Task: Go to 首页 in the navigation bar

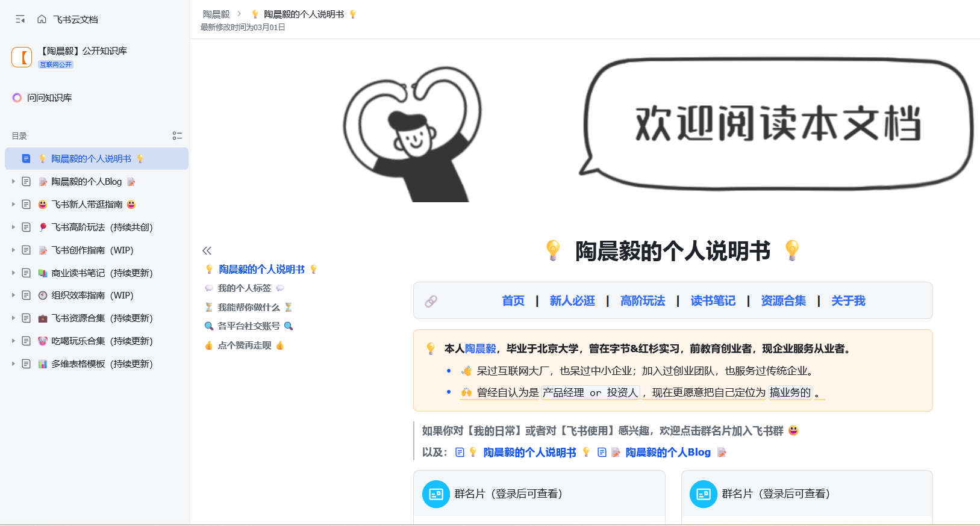Action: pos(513,301)
